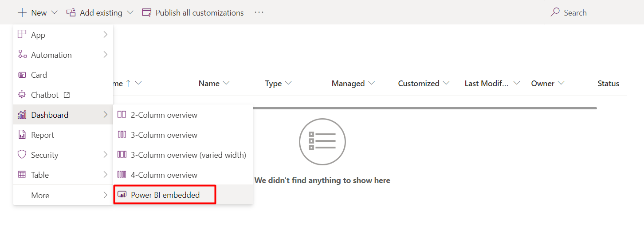The width and height of the screenshot is (644, 228).
Task: Sort by the Status column header
Action: pos(608,83)
